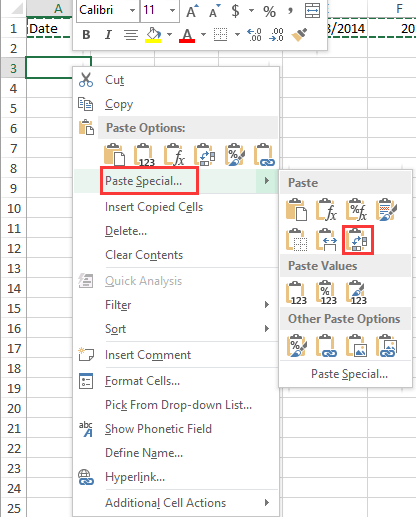Expand the Filter submenu arrow

coord(267,305)
